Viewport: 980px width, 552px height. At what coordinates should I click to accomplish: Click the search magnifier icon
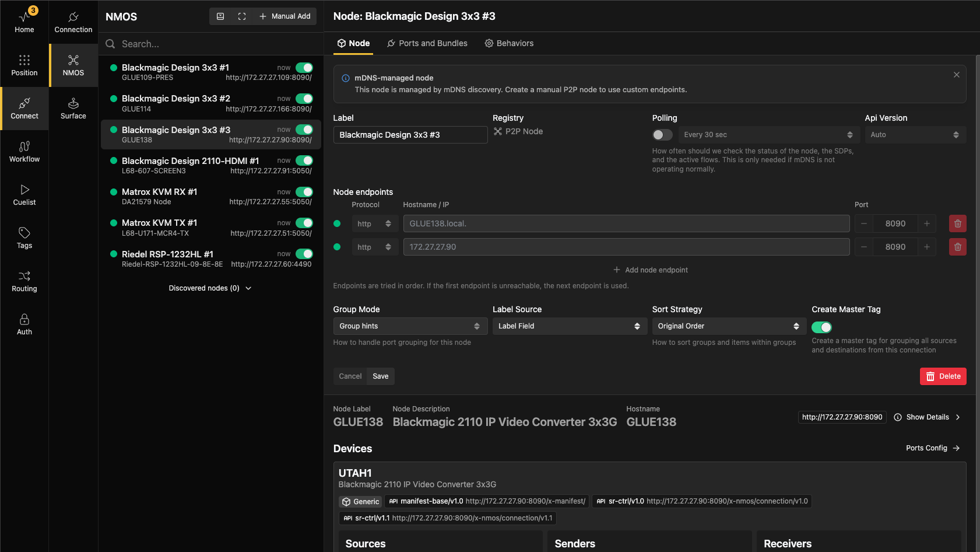point(110,44)
